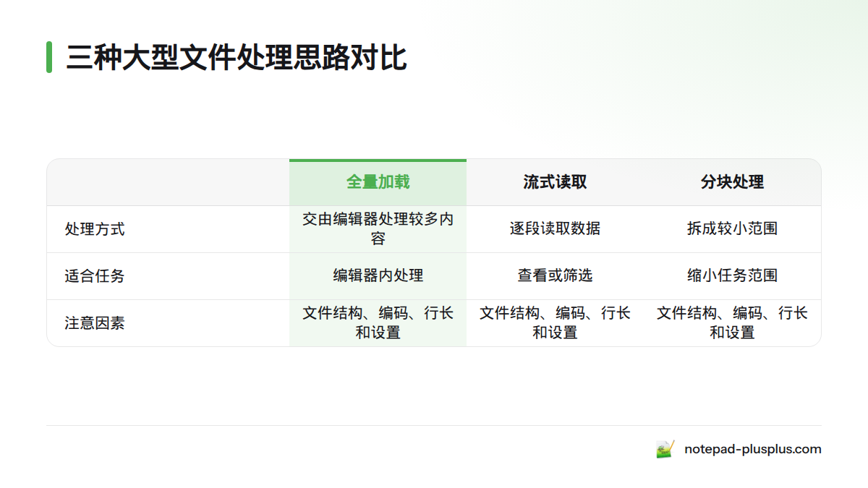Select the 全量加载 column header
Viewport: 868px width, 488px height.
pos(378,182)
